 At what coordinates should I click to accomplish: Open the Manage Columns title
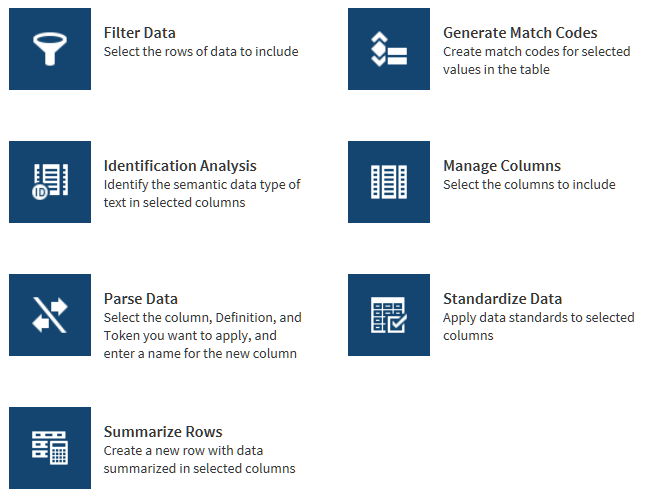pyautogui.click(x=502, y=166)
